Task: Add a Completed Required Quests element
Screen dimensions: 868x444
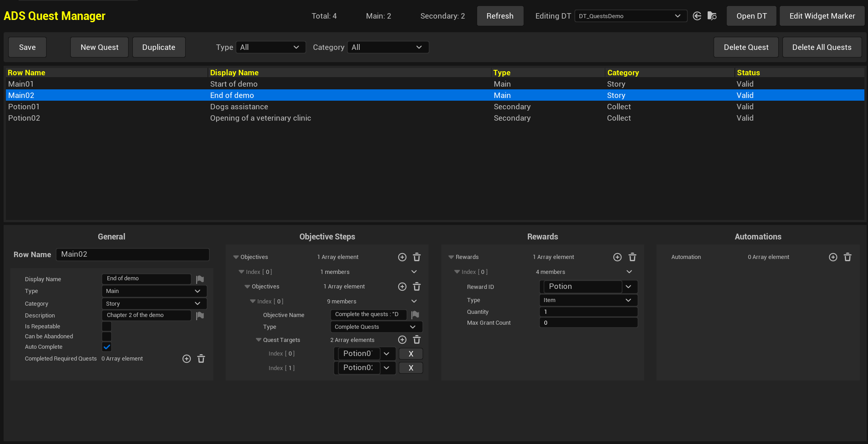Action: point(187,359)
